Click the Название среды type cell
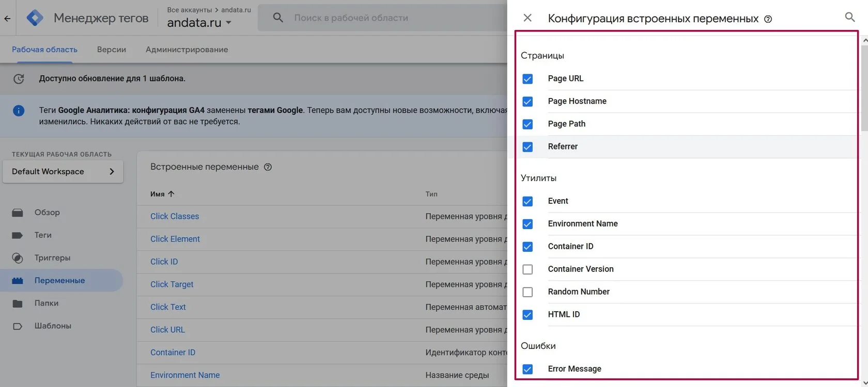 point(457,375)
